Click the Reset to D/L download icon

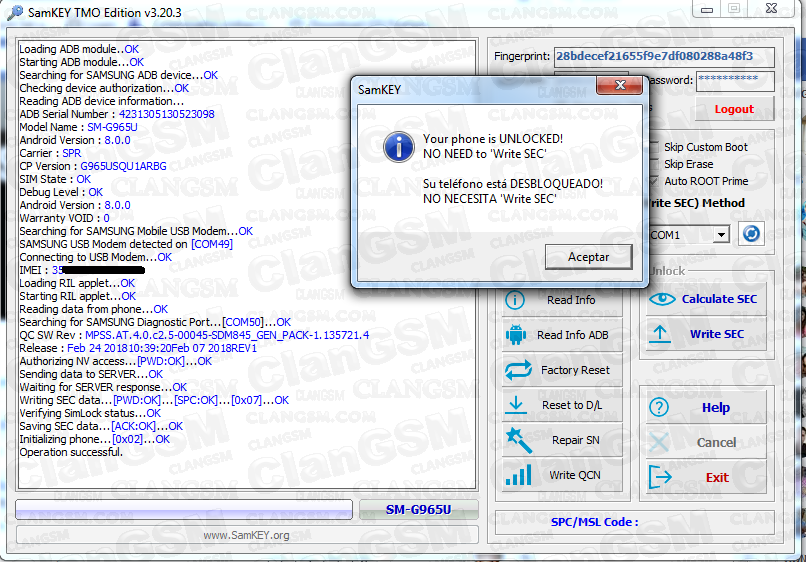(x=516, y=405)
